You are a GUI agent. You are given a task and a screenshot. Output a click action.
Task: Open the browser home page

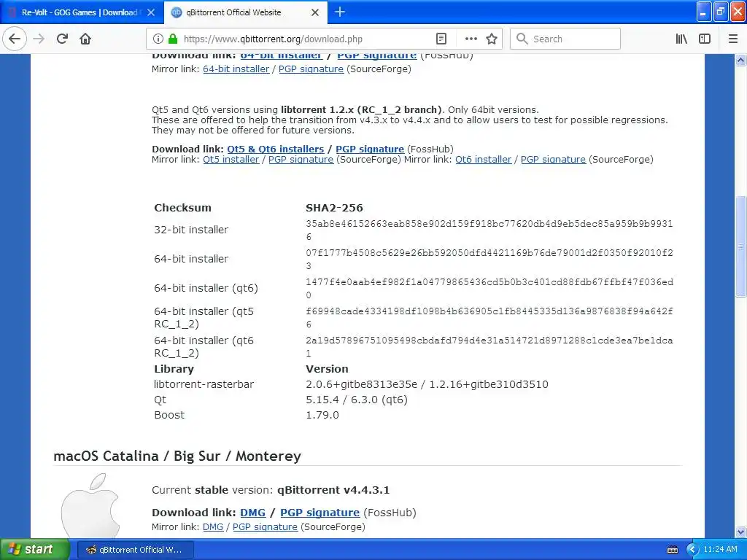tap(85, 39)
